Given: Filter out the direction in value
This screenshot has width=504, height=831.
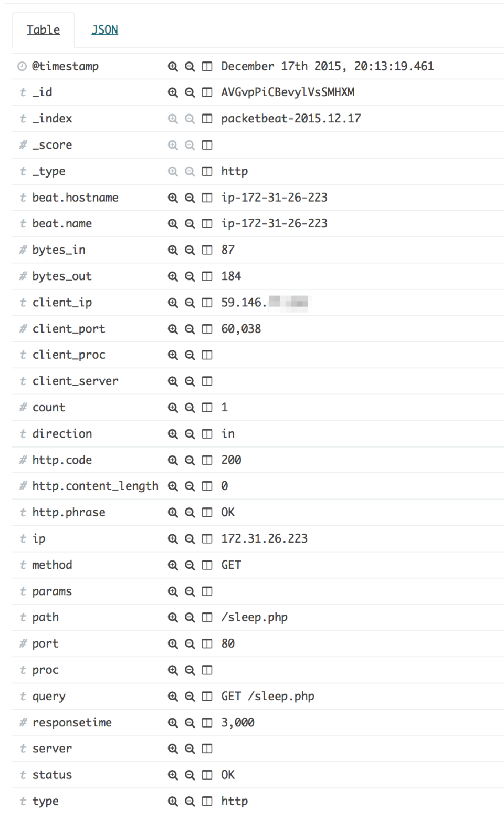Looking at the screenshot, I should pyautogui.click(x=190, y=434).
